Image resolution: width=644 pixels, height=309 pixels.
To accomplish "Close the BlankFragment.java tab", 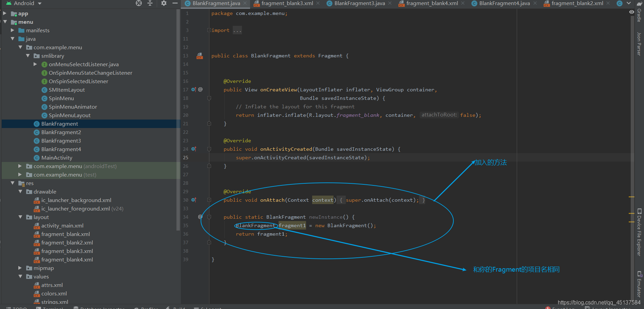I will 246,3.
